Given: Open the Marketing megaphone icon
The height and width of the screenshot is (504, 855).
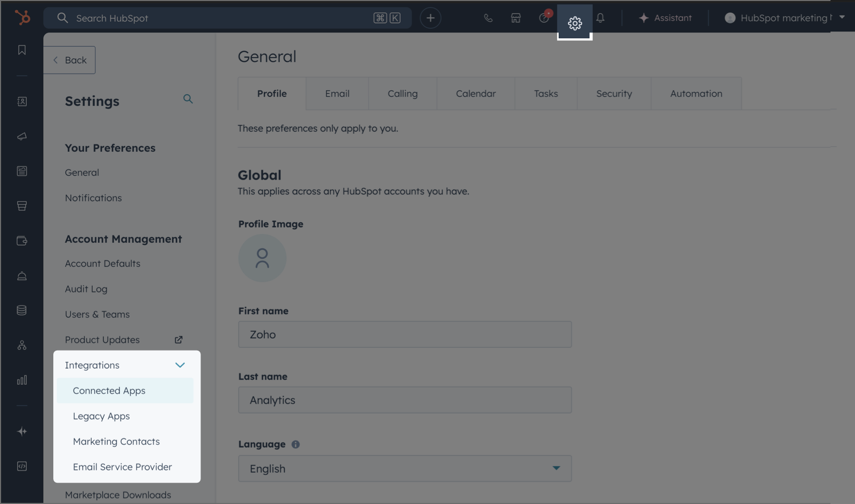Looking at the screenshot, I should [22, 136].
